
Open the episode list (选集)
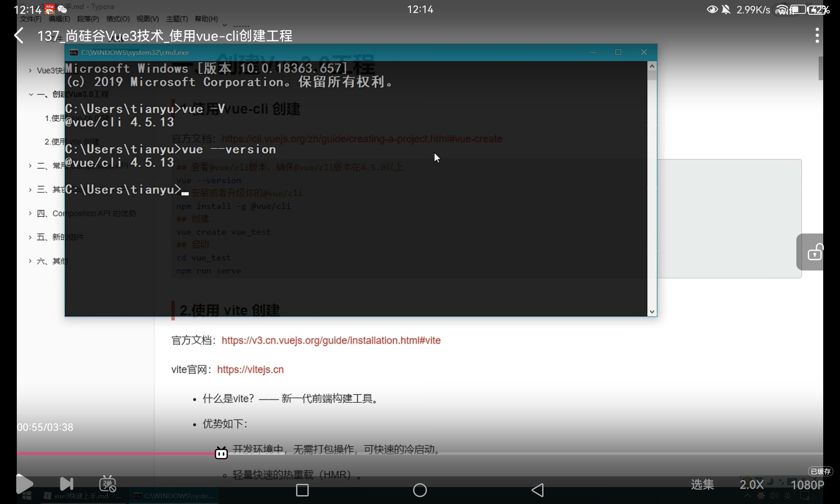(702, 485)
